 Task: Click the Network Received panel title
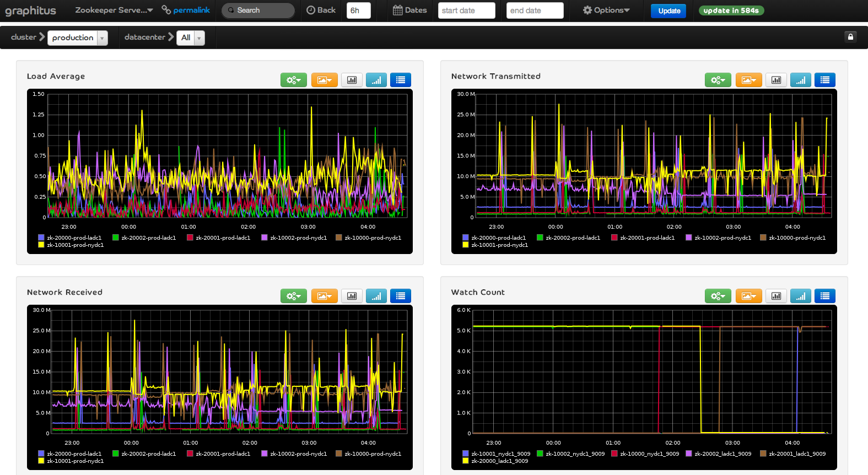pos(64,292)
